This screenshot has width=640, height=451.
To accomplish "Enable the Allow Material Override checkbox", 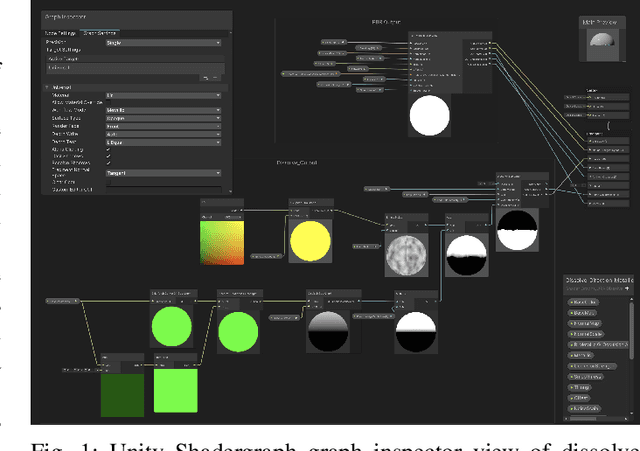I will click(109, 102).
